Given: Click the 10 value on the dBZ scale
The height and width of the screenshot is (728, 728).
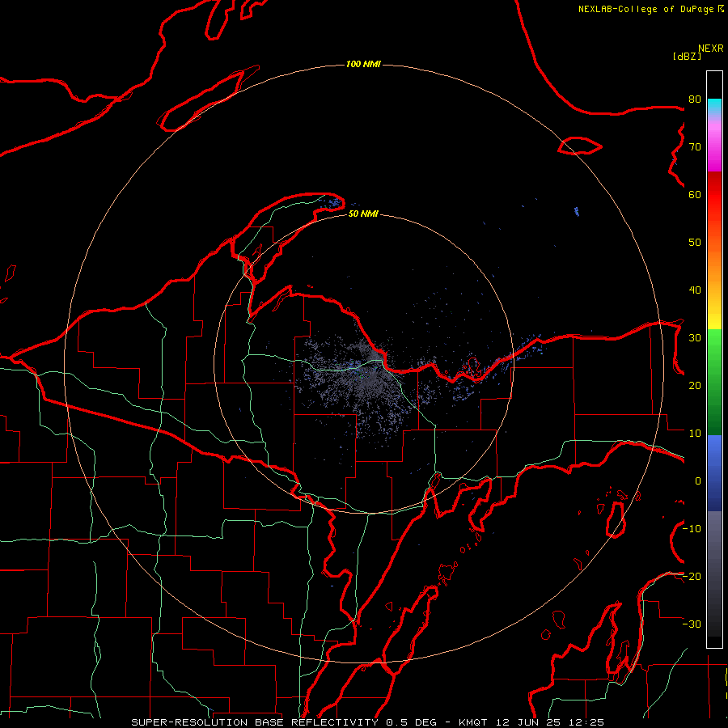Looking at the screenshot, I should pos(695,434).
